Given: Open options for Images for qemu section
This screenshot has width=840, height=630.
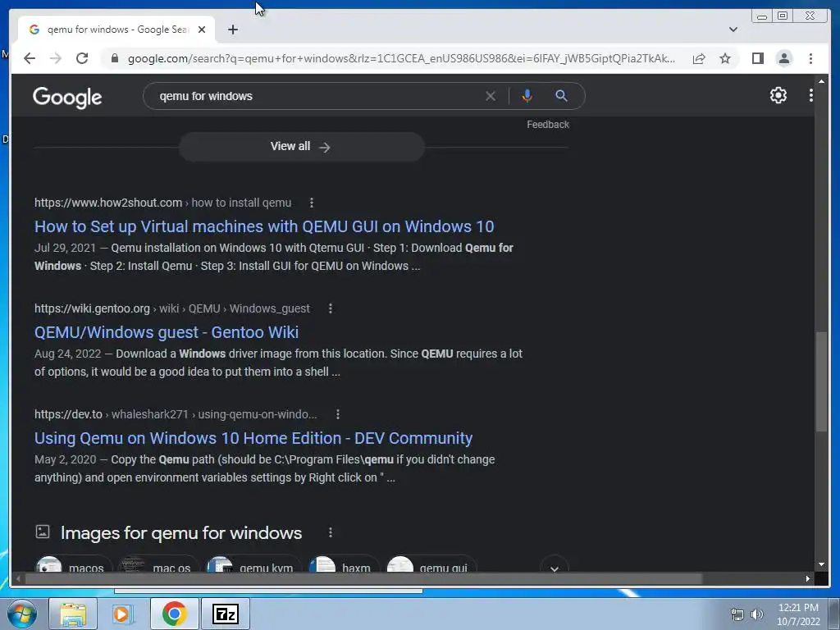Looking at the screenshot, I should (331, 532).
